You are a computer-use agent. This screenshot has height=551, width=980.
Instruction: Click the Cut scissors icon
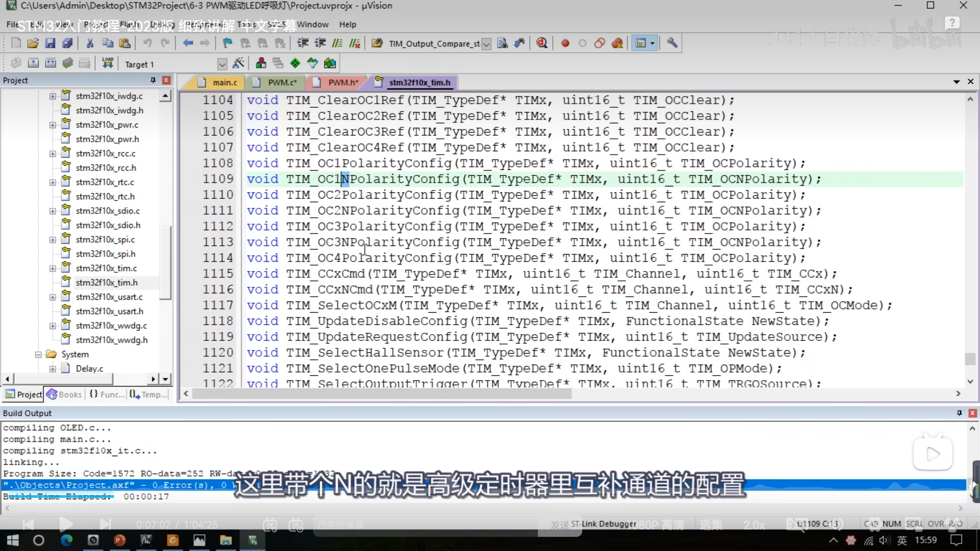(x=90, y=43)
